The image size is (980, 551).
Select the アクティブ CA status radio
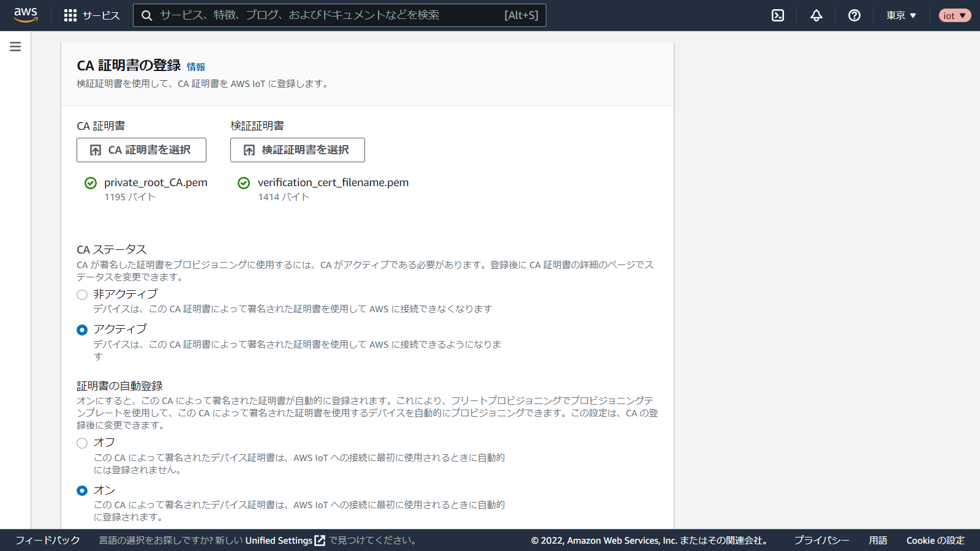coord(82,330)
